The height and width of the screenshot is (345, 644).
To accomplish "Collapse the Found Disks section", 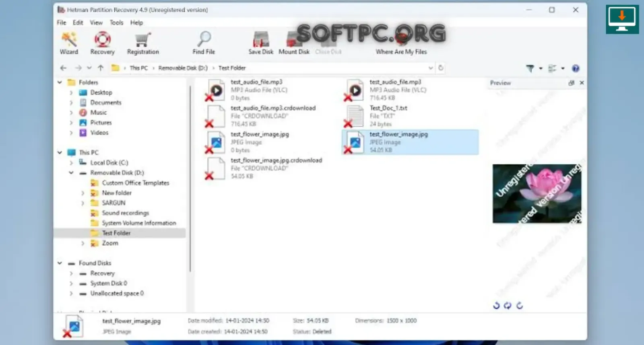I will (60, 263).
